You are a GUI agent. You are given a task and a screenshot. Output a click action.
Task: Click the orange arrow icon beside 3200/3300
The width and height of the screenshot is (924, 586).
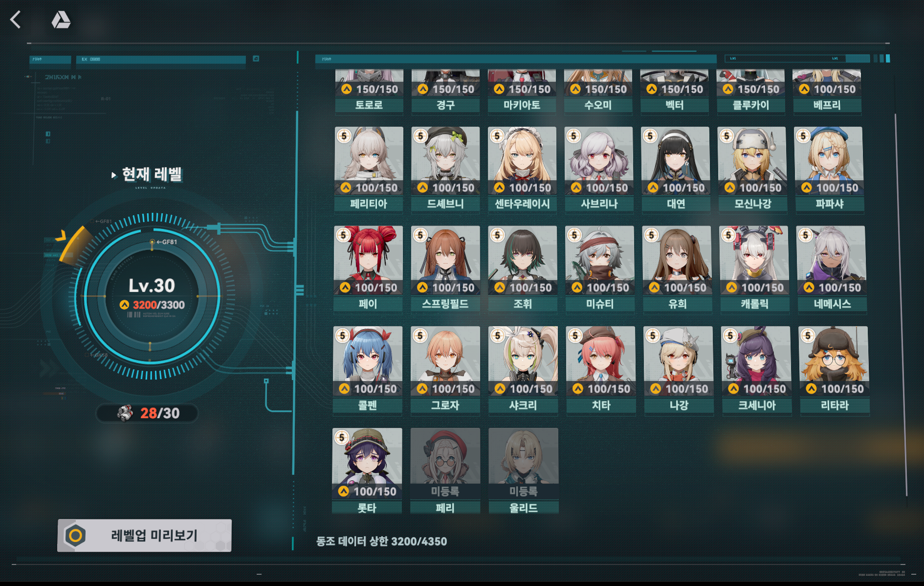click(125, 305)
